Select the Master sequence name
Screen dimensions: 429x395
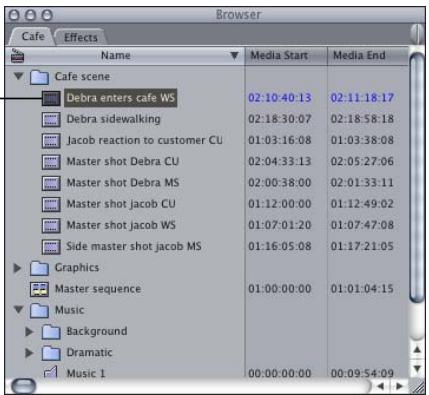(98, 289)
